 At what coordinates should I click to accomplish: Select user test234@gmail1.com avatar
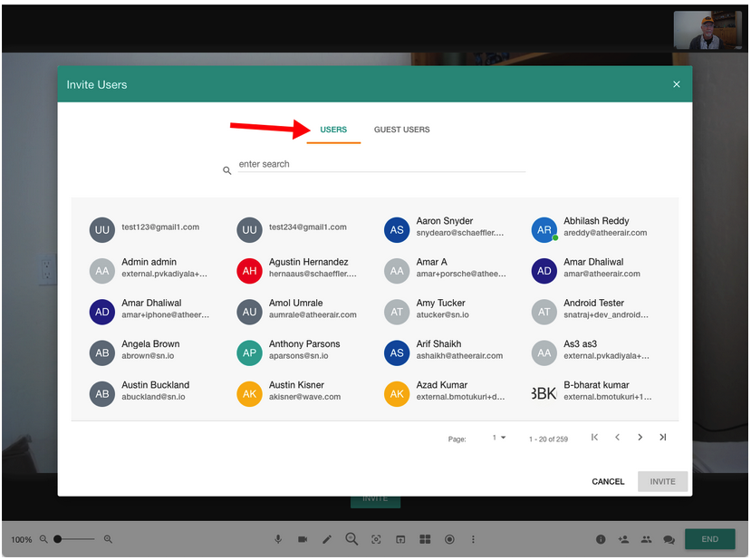click(x=249, y=230)
